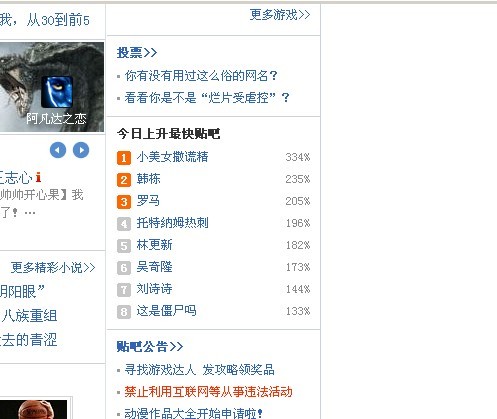Open the 刘诗诗 tieba link
This screenshot has width=497, height=419.
click(x=154, y=289)
